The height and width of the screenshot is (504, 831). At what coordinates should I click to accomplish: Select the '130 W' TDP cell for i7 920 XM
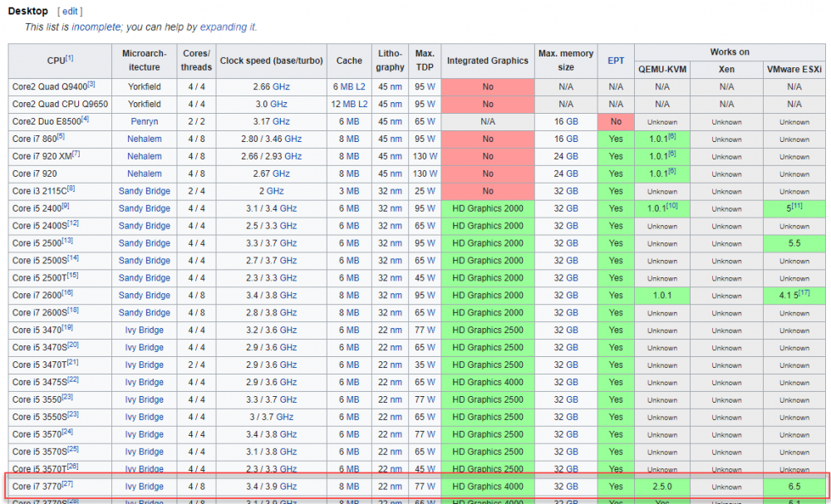[x=425, y=156]
